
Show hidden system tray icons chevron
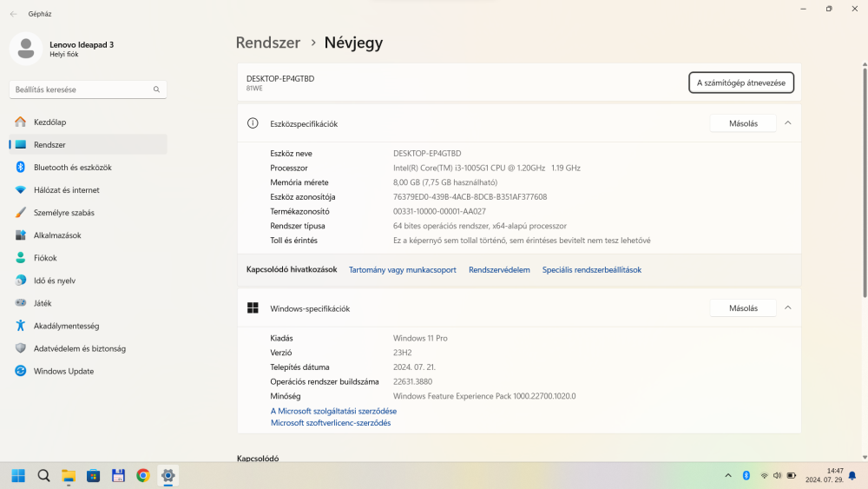[727, 475]
